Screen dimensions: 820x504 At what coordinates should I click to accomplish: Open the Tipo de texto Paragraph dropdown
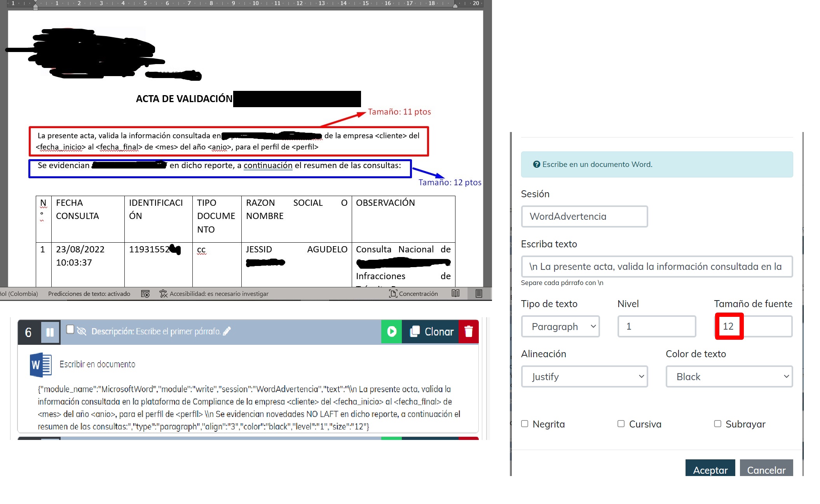(x=560, y=327)
